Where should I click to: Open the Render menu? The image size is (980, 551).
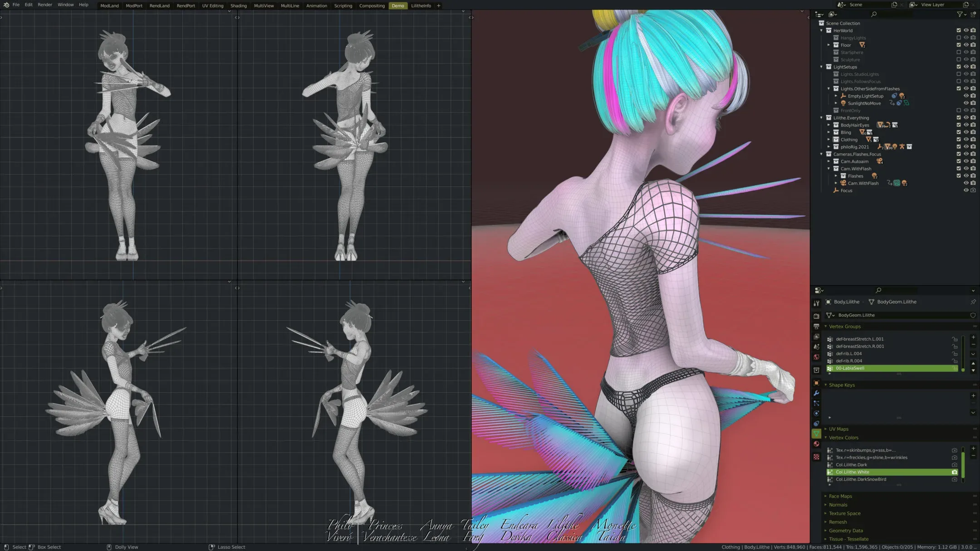[45, 5]
